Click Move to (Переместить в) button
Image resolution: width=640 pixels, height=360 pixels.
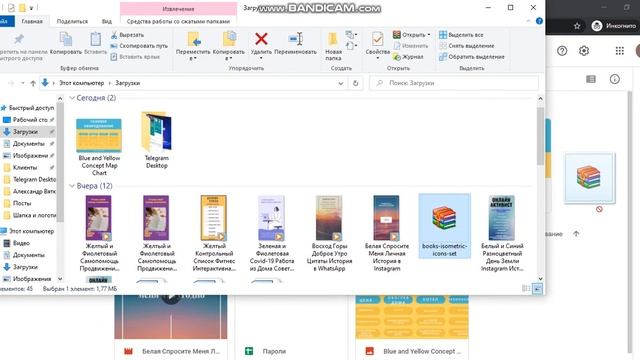click(193, 46)
